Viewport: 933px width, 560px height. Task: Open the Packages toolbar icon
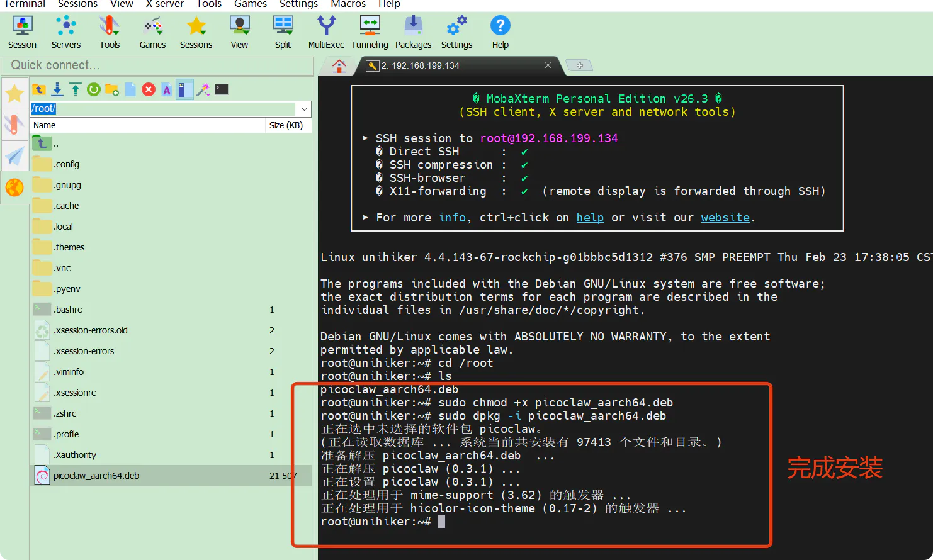(x=413, y=32)
